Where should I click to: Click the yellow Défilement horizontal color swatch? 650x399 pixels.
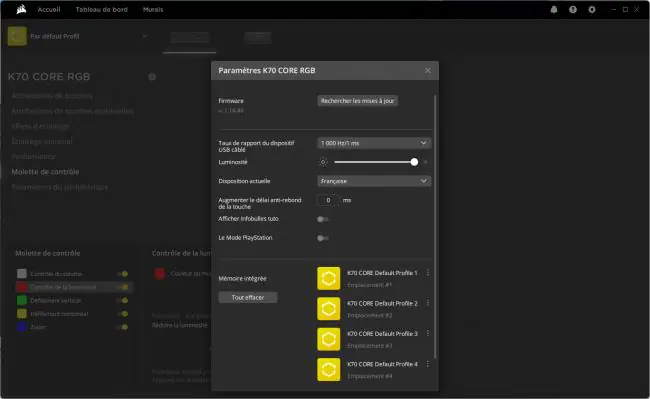tap(22, 313)
